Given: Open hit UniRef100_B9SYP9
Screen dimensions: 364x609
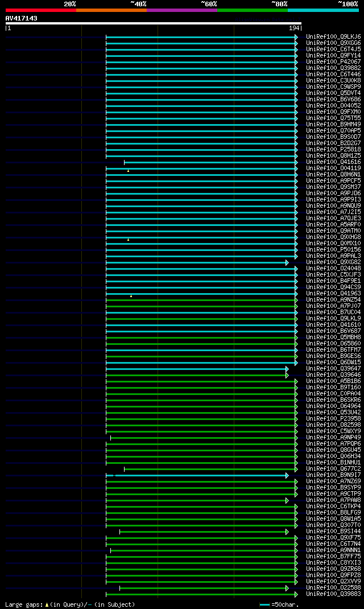Looking at the screenshot, I should [333, 487].
